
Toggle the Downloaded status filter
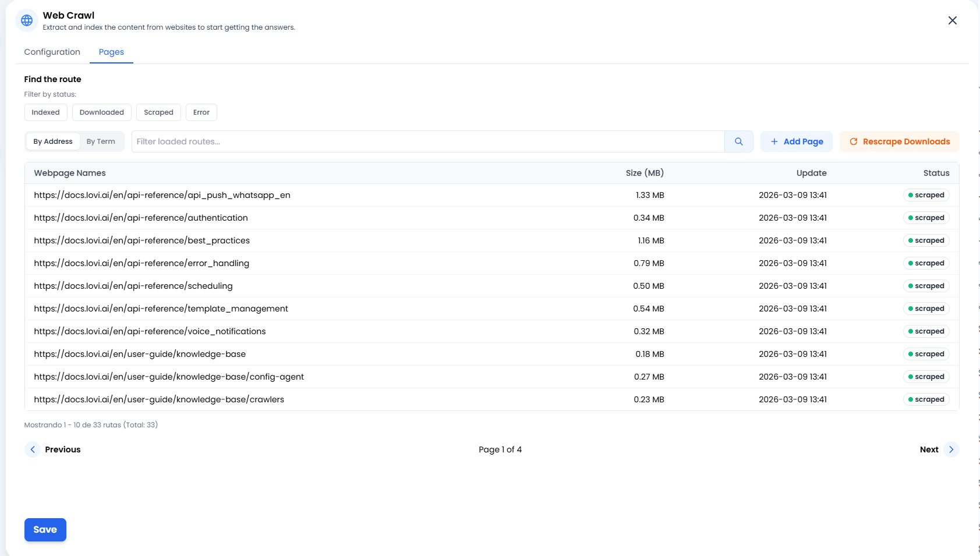point(101,112)
